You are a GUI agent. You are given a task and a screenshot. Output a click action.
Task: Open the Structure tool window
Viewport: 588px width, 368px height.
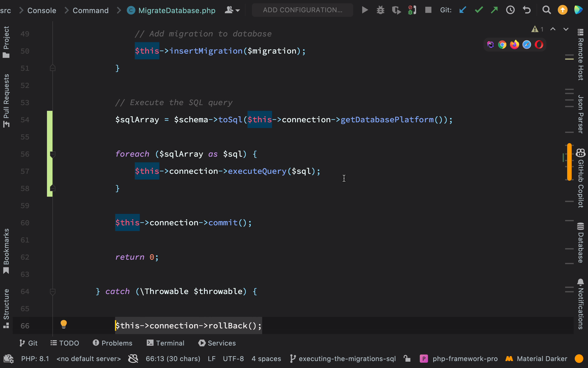(x=6, y=308)
